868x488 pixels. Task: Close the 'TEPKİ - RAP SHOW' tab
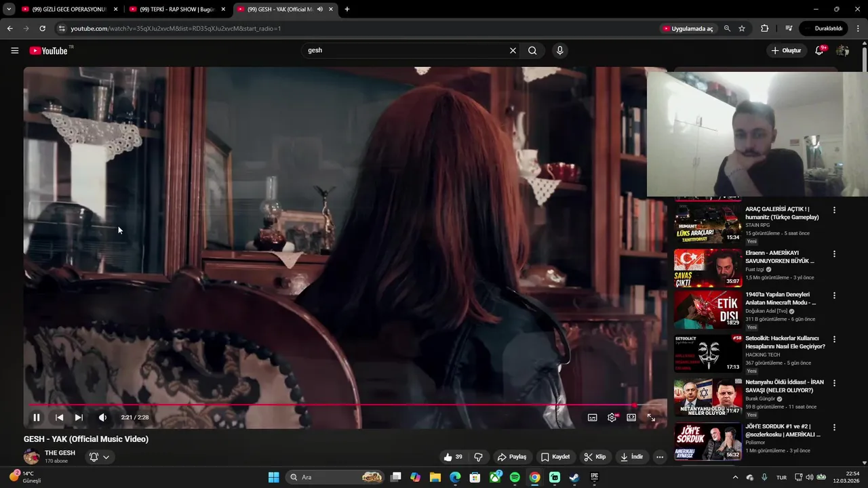click(223, 9)
